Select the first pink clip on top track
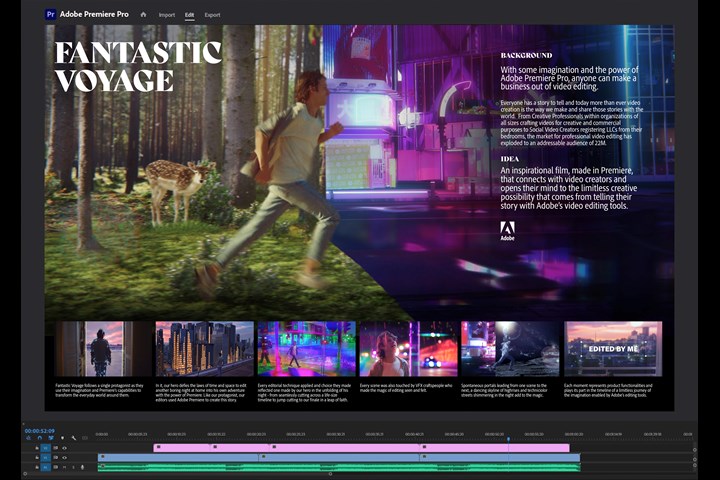 coord(182,448)
